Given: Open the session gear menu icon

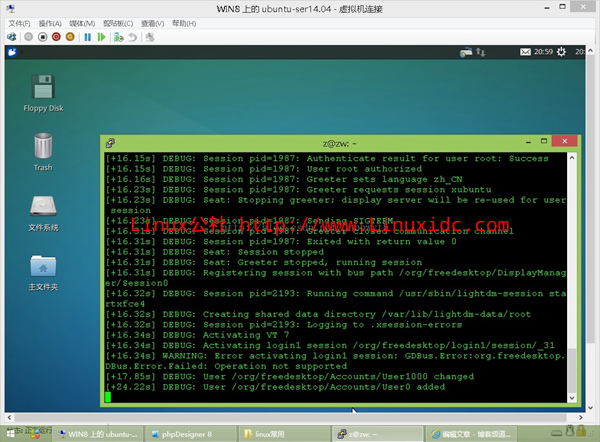Looking at the screenshot, I should (561, 52).
